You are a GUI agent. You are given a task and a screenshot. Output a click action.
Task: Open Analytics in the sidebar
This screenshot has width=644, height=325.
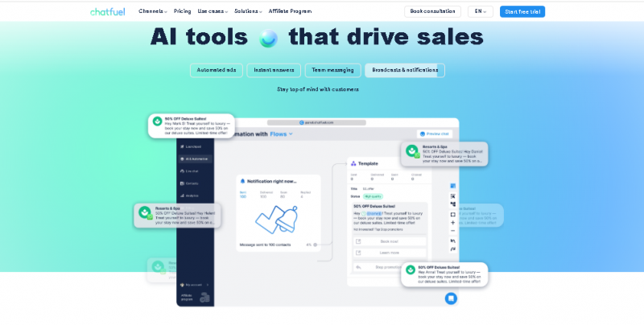[192, 195]
